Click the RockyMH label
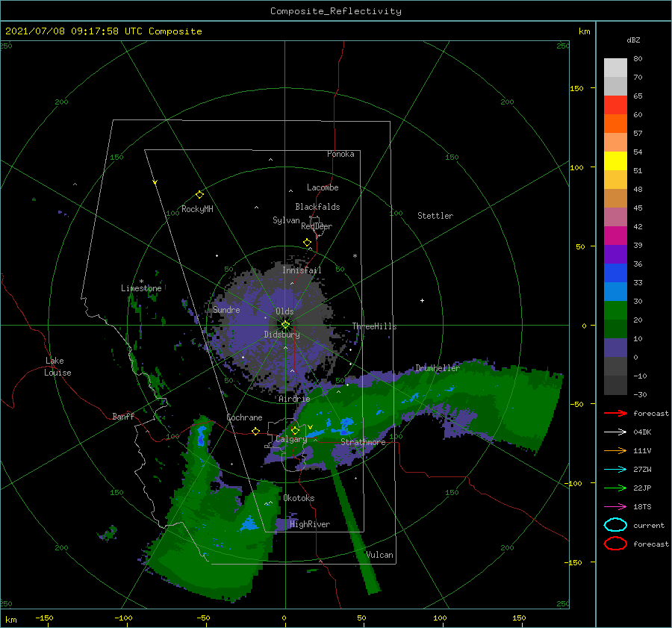The height and width of the screenshot is (628, 672). tap(197, 209)
